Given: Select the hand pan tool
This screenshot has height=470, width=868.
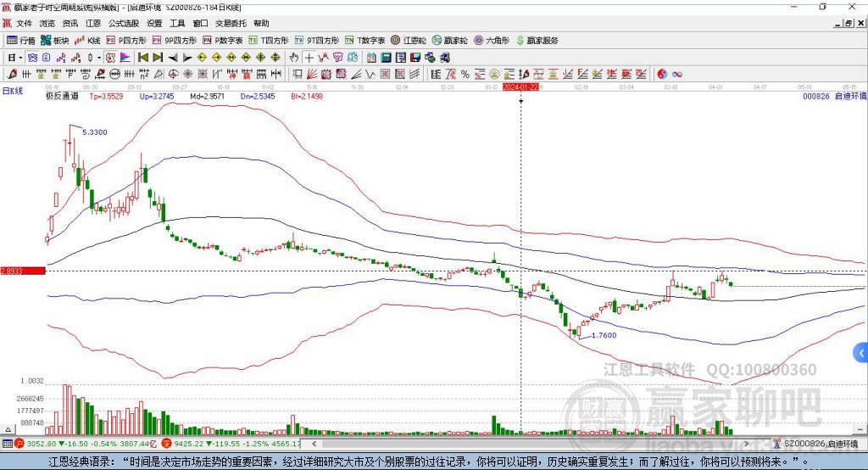Looking at the screenshot, I should 294,58.
